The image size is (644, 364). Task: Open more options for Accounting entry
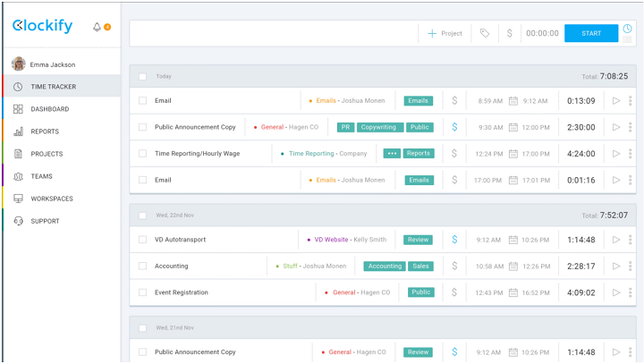tap(630, 266)
